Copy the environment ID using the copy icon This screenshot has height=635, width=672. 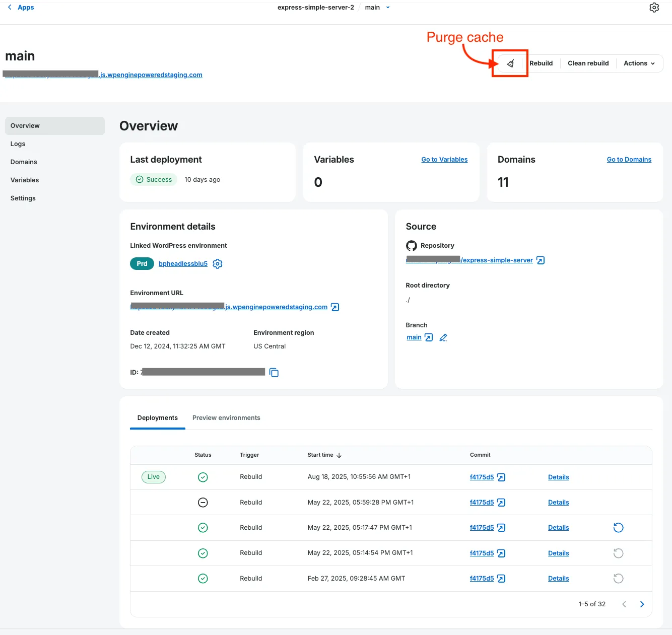click(274, 372)
